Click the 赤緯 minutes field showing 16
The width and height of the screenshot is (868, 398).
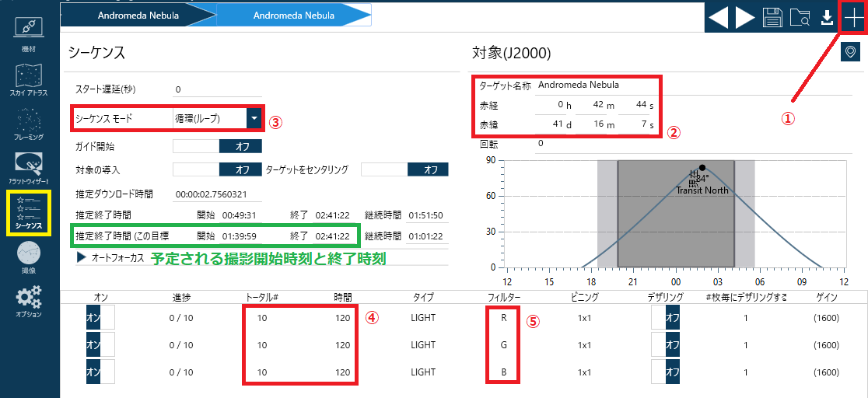click(590, 124)
